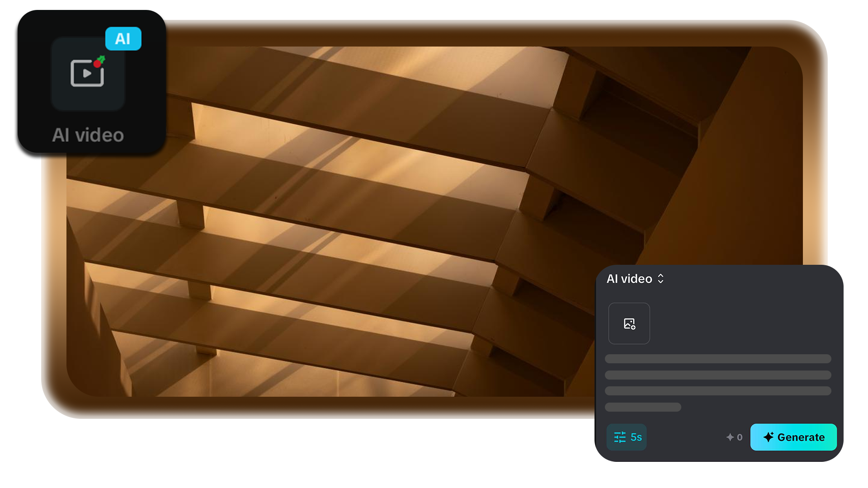Click the sparkle star inside the Generate button
Image resolution: width=868 pixels, height=488 pixels.
769,437
